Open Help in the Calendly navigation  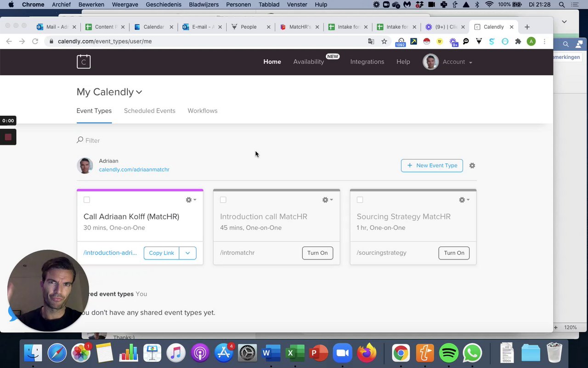tap(403, 62)
